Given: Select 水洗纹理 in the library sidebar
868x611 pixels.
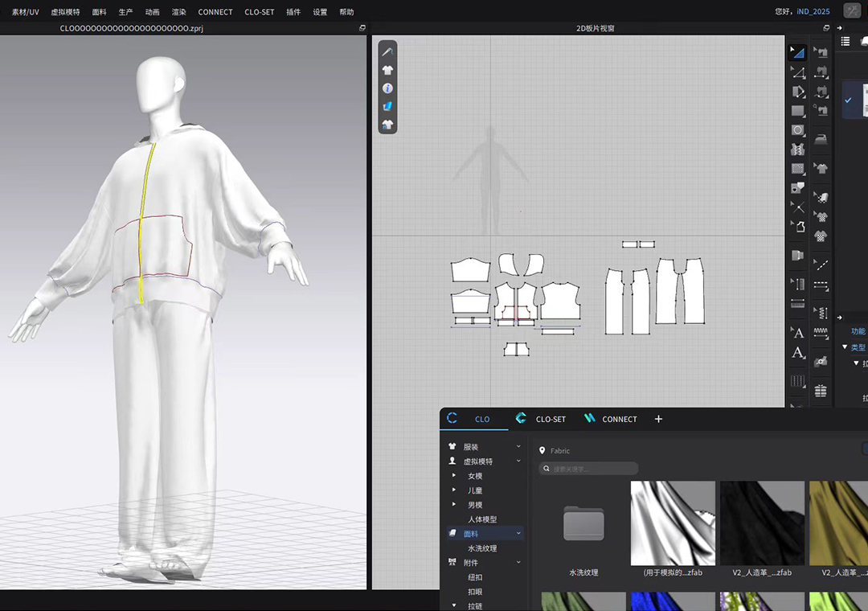Looking at the screenshot, I should [x=482, y=548].
